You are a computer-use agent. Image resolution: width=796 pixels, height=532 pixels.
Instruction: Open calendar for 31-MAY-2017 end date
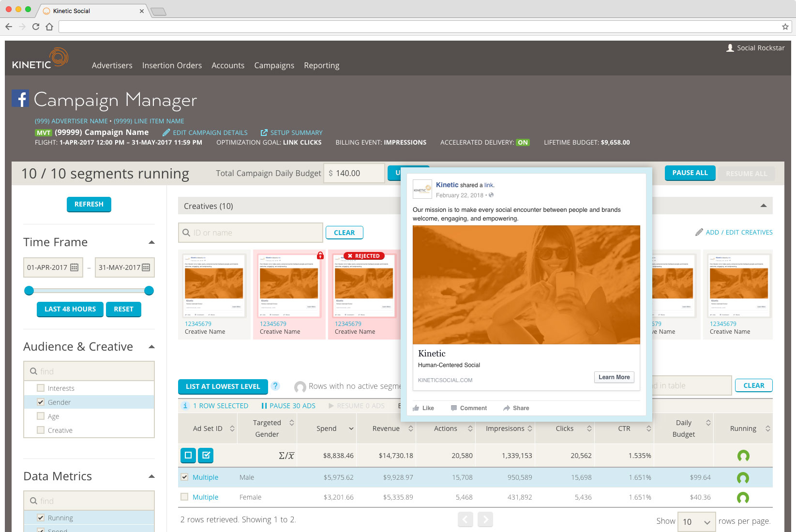click(x=146, y=267)
